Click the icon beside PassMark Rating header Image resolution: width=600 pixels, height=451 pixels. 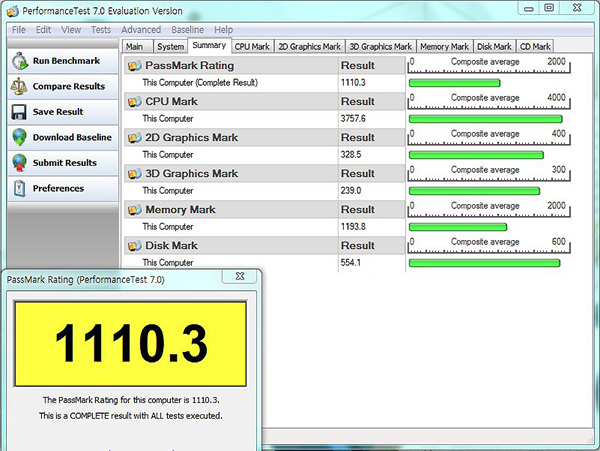pyautogui.click(x=134, y=66)
